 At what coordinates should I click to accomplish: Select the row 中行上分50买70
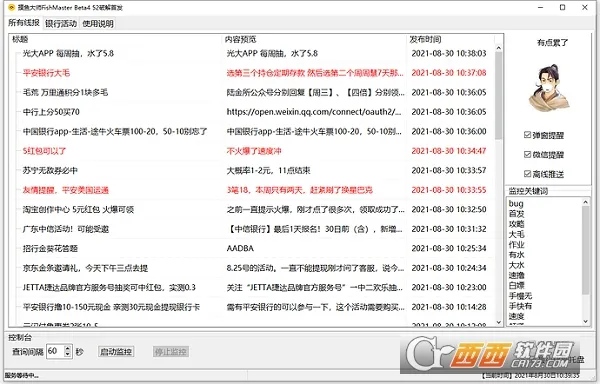tap(254, 112)
